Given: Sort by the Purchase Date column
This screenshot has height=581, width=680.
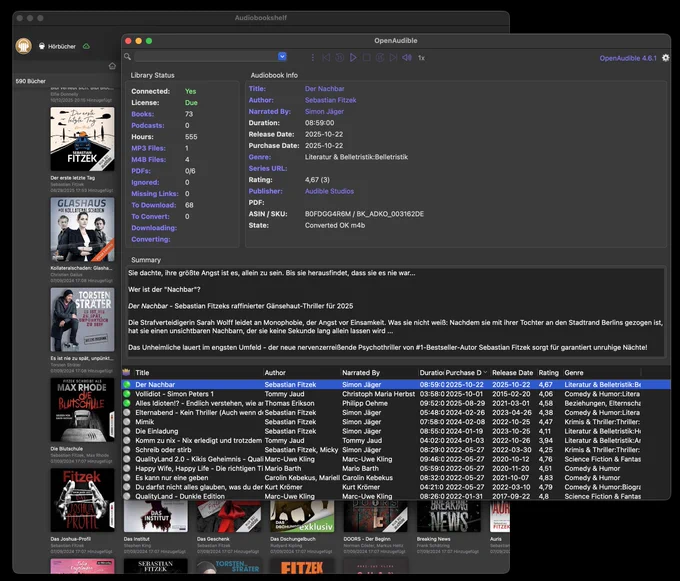Looking at the screenshot, I should coord(467,372).
